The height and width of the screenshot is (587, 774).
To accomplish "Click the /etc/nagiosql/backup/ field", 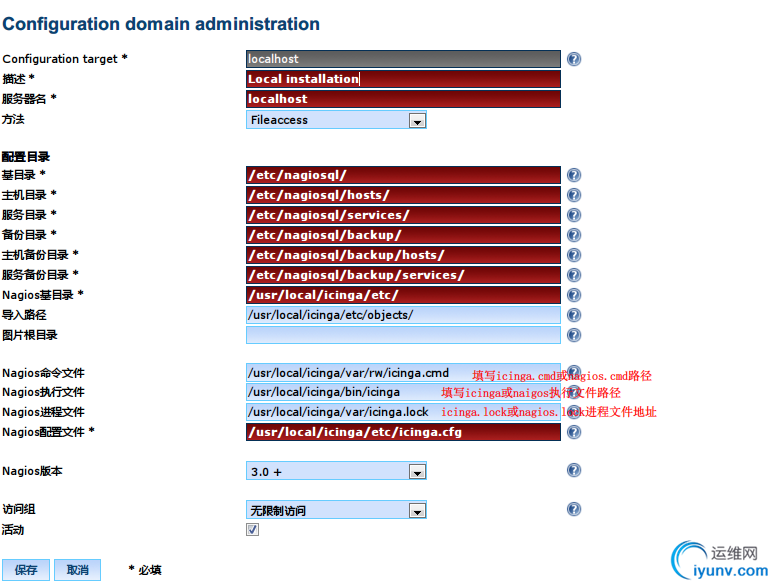I will [403, 235].
